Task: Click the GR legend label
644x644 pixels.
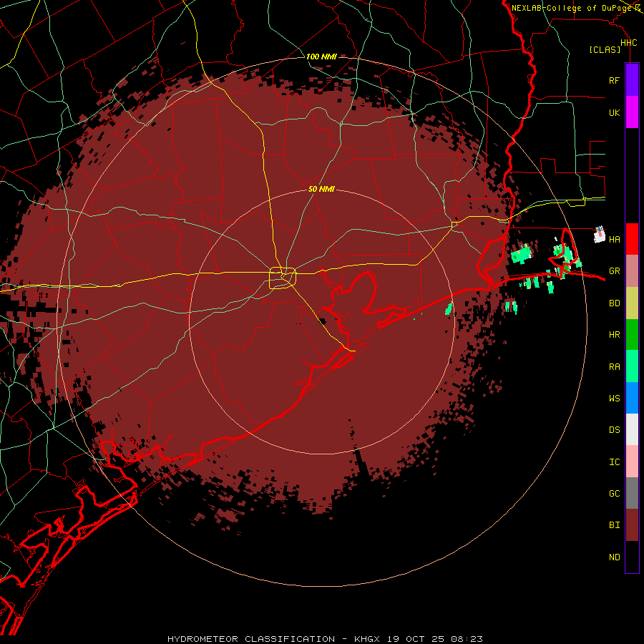Action: coord(614,271)
